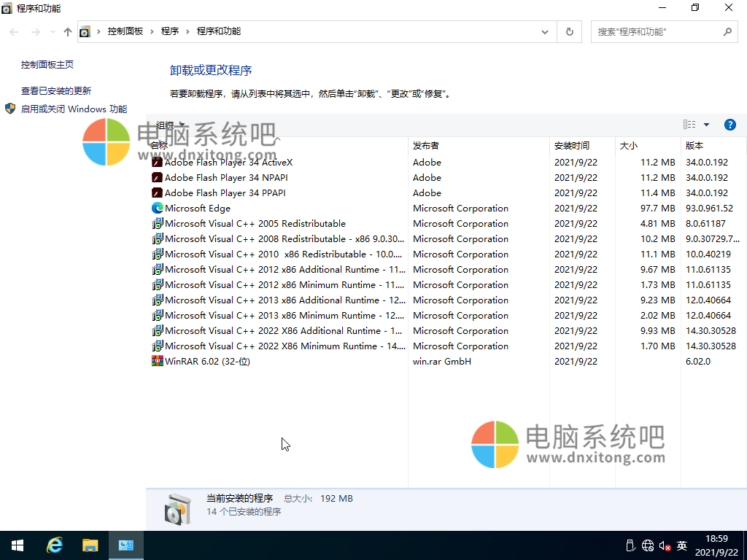Open 启用或关闭 Windows 功能 link
The image size is (747, 560).
click(74, 109)
